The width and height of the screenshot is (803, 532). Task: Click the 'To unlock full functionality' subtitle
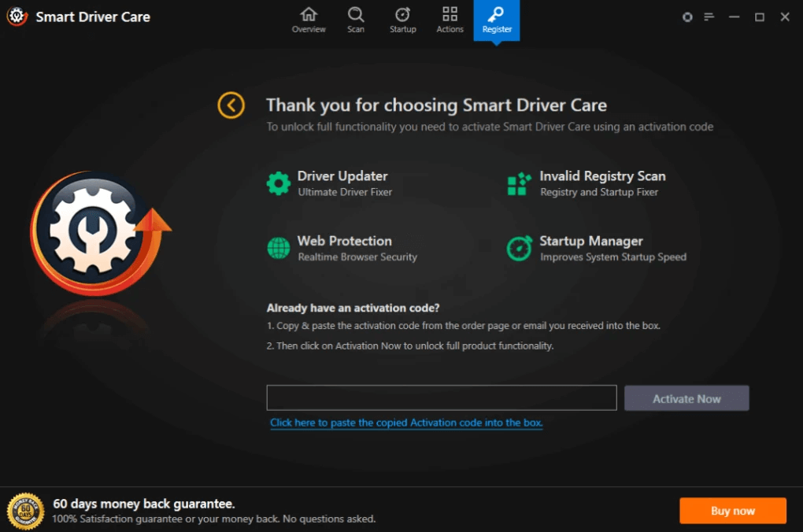click(490, 127)
